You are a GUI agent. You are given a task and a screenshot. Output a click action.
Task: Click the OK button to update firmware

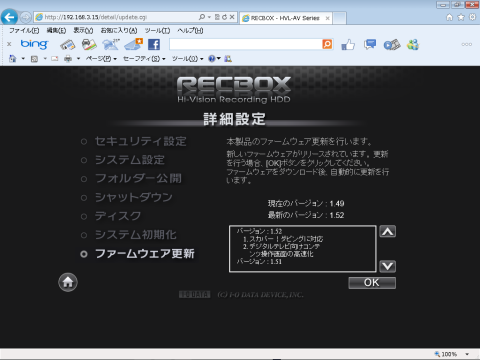[372, 283]
